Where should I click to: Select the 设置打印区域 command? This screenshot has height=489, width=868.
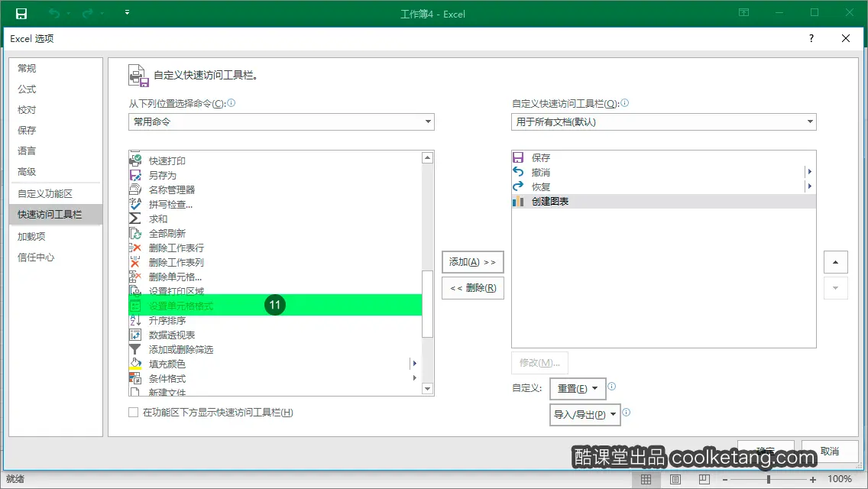[274, 290]
